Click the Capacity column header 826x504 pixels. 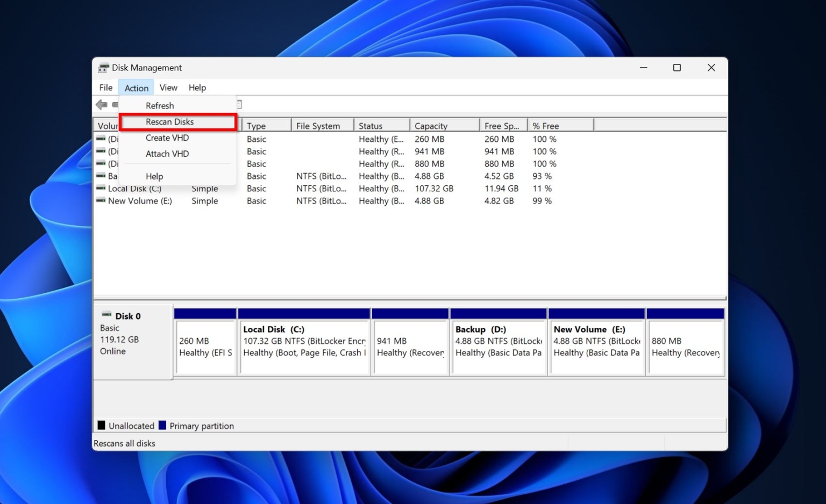[x=431, y=125]
